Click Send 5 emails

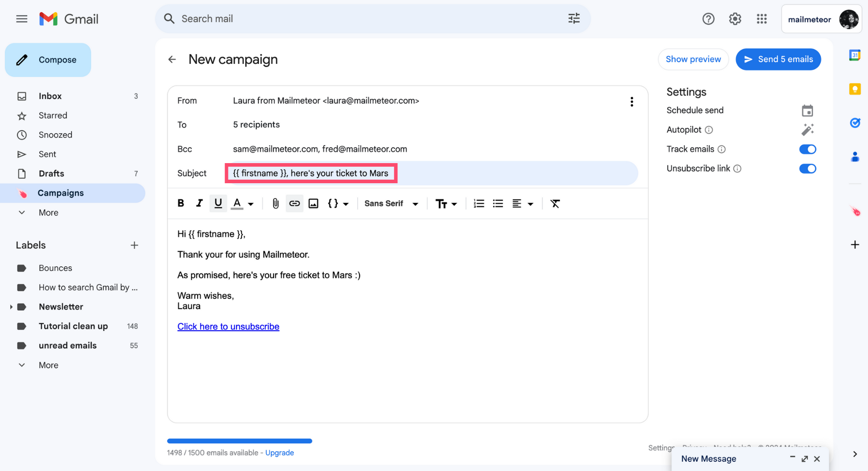coord(778,59)
